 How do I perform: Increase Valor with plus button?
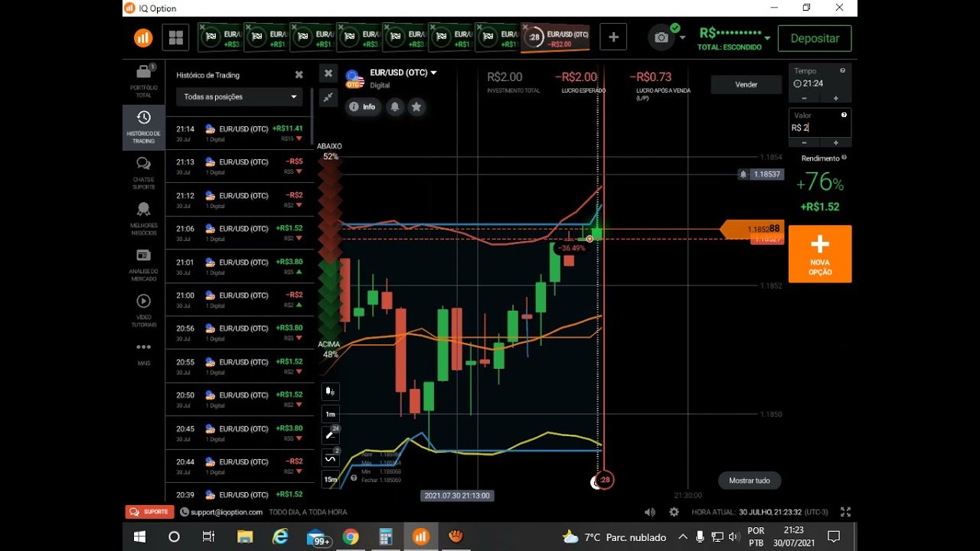click(x=835, y=142)
